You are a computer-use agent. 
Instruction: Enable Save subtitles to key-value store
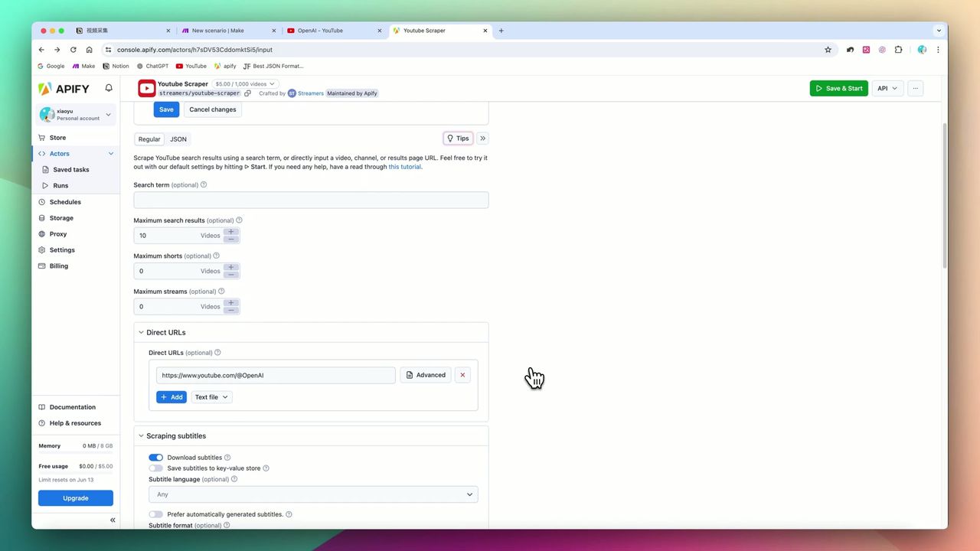coord(155,468)
